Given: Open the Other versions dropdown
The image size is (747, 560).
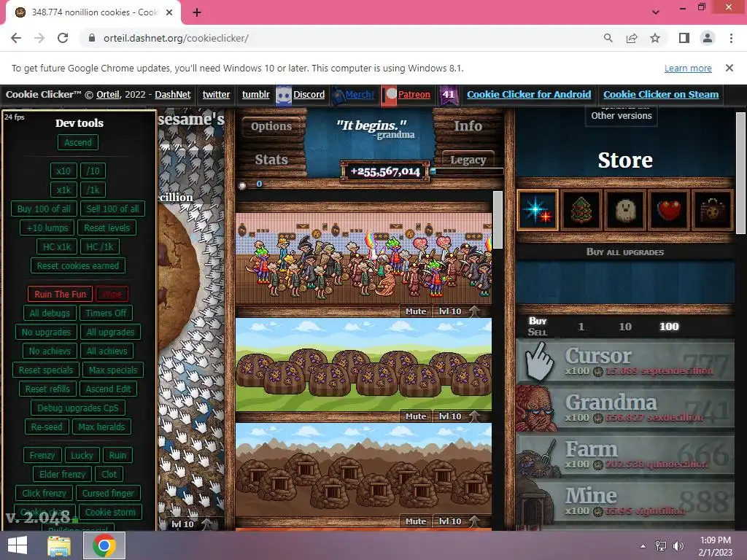Looking at the screenshot, I should click(x=622, y=116).
